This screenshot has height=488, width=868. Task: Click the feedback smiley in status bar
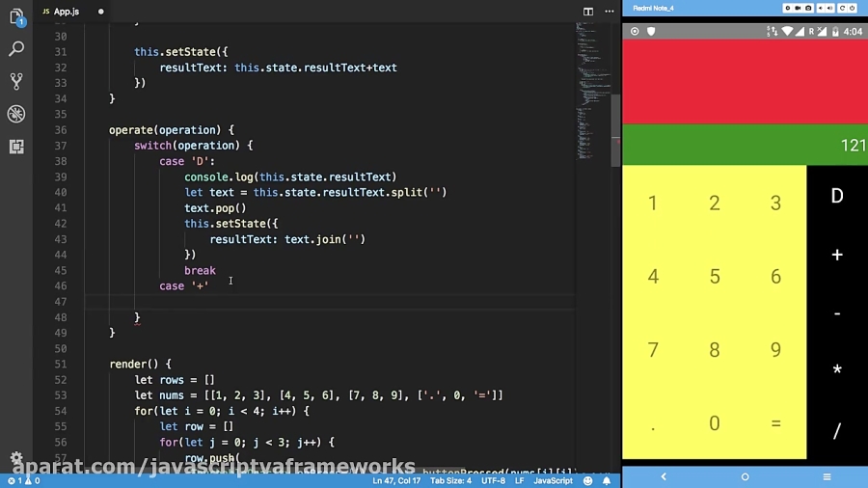[588, 481]
